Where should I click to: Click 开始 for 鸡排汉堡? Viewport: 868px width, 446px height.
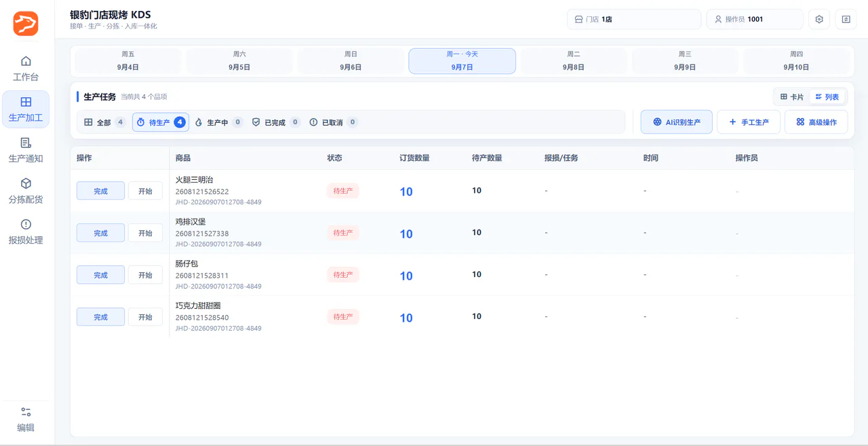pyautogui.click(x=145, y=233)
